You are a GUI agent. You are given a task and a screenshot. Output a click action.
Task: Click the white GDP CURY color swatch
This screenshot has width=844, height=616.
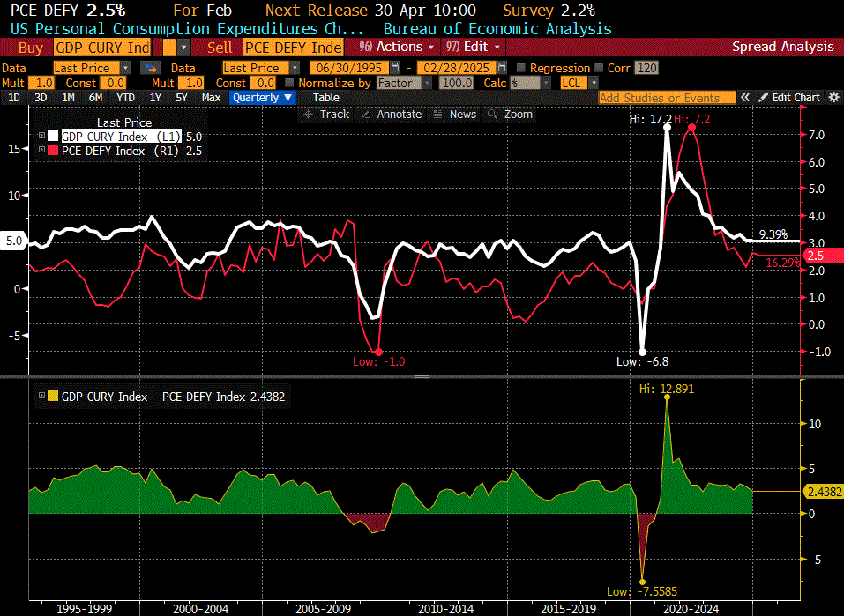click(x=53, y=136)
